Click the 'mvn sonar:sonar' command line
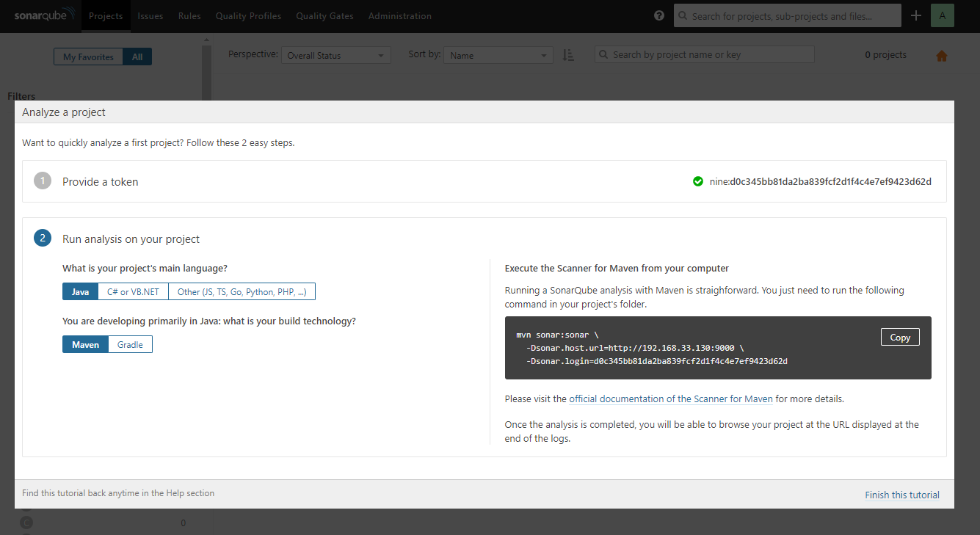Viewport: 980px width, 535px height. pyautogui.click(x=558, y=335)
